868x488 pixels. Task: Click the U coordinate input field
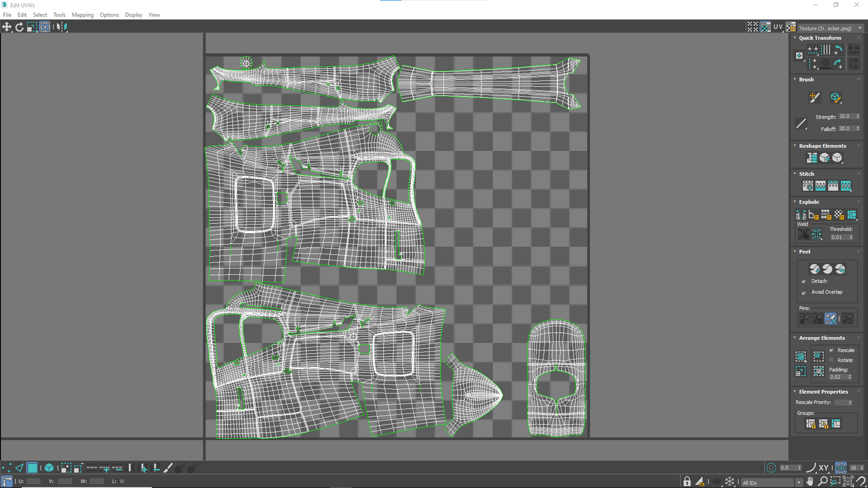point(34,481)
